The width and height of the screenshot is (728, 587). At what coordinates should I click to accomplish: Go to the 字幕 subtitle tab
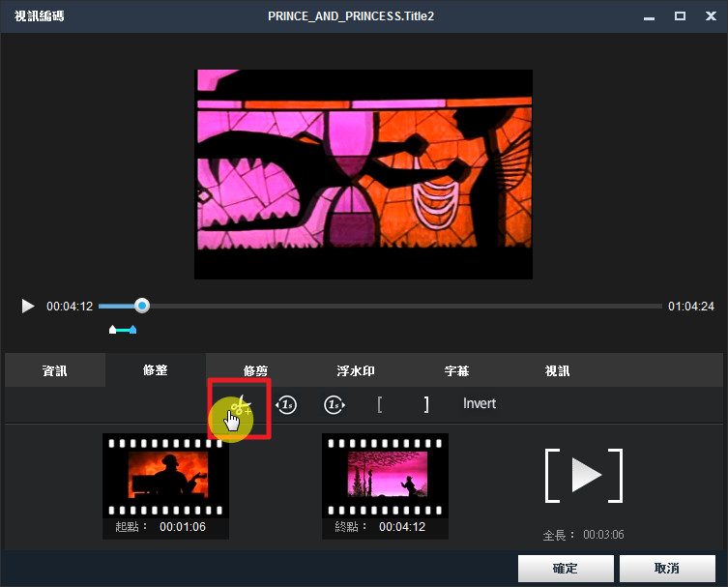(457, 370)
